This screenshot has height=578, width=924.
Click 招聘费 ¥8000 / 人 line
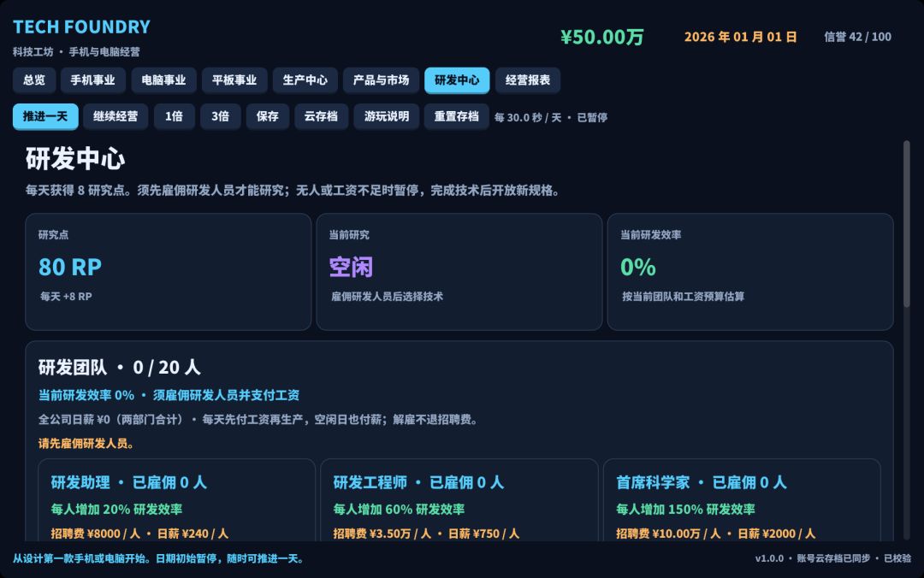pyautogui.click(x=139, y=534)
